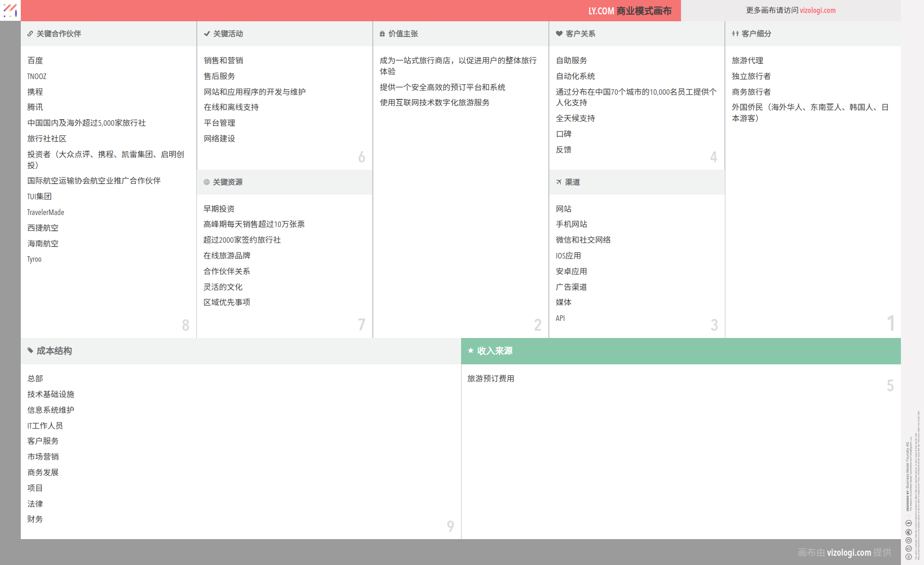This screenshot has width=924, height=565.
Task: Click the people icon beside 客户细分
Action: 735,34
